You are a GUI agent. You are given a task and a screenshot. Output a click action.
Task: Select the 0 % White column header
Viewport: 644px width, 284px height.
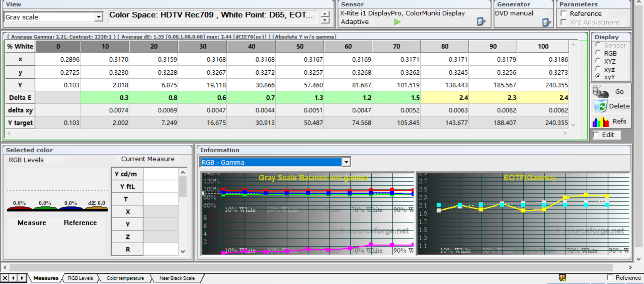[58, 47]
